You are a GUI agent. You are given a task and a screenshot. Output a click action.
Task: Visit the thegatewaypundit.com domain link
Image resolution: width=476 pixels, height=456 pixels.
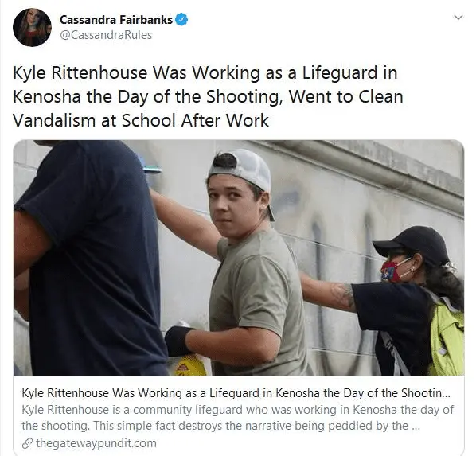96,443
